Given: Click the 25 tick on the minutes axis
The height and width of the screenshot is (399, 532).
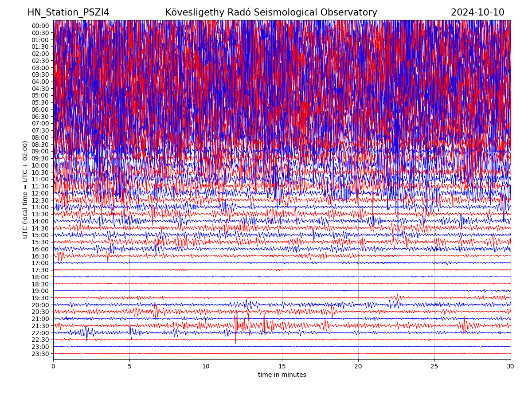Looking at the screenshot, I should [x=434, y=366].
